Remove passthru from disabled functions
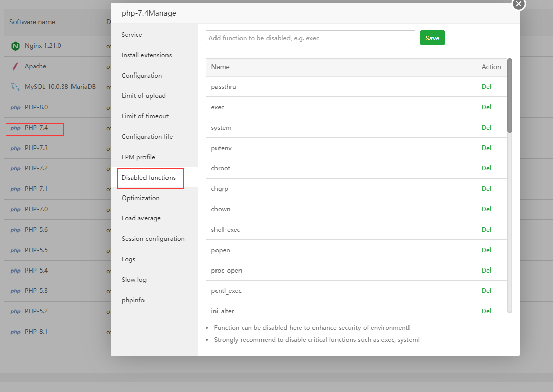 coord(486,86)
